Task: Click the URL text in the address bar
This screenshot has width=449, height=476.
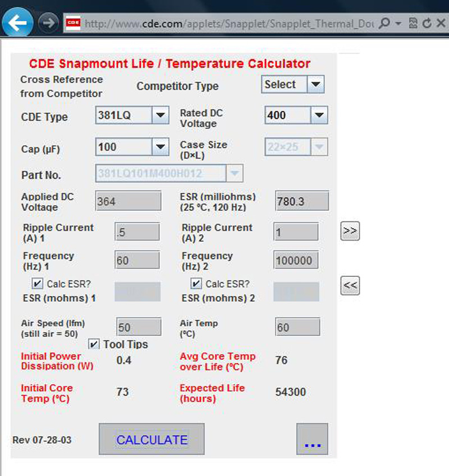Action: tap(229, 24)
